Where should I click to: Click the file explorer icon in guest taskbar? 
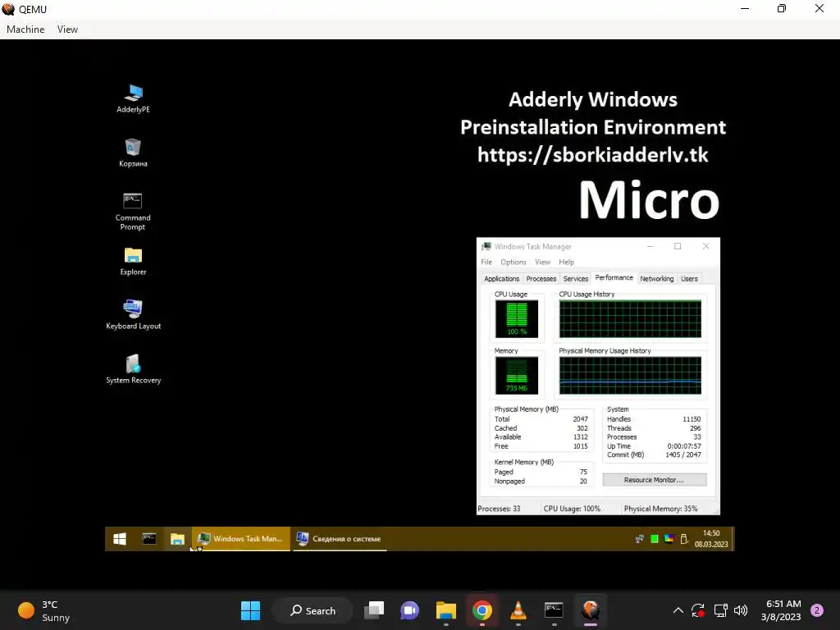tap(177, 539)
